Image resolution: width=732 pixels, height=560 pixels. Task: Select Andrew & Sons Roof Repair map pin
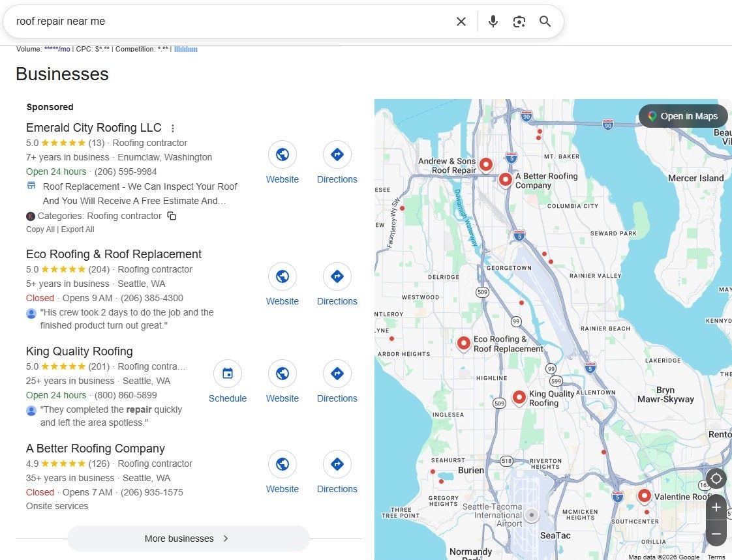coord(486,165)
